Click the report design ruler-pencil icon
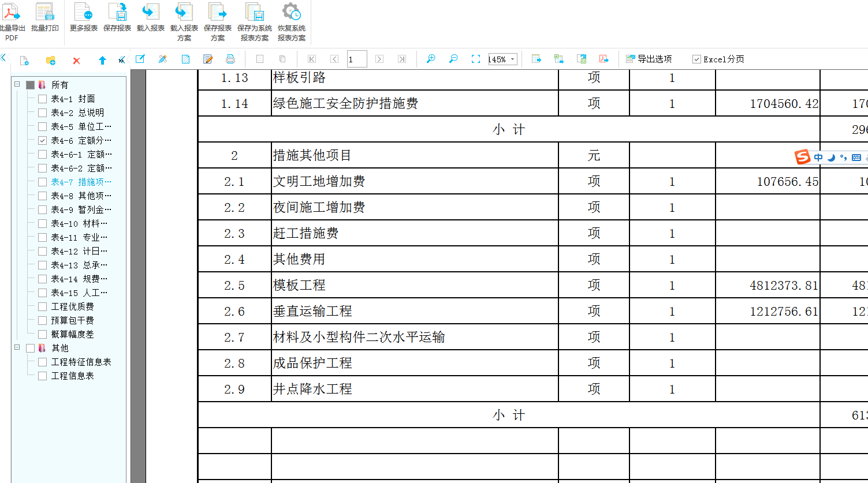This screenshot has width=868, height=483. point(163,59)
